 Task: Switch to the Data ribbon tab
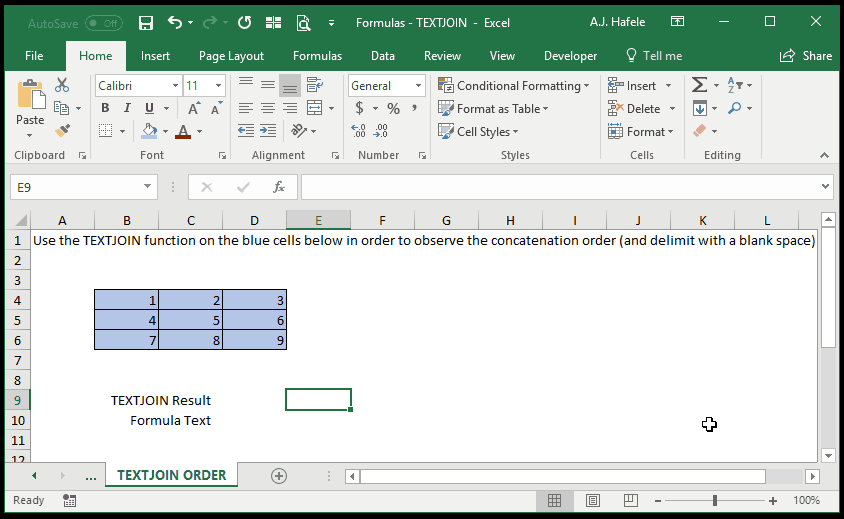point(383,56)
